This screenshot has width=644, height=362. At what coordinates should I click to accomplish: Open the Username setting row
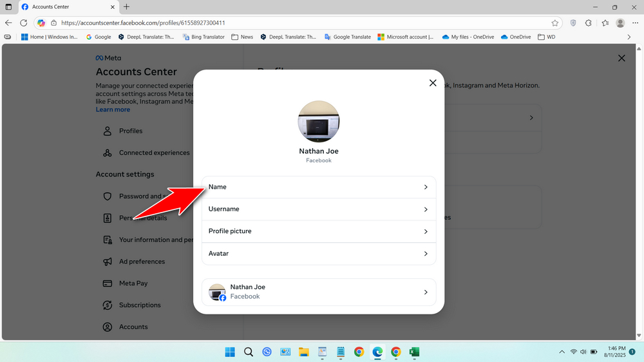pyautogui.click(x=319, y=209)
